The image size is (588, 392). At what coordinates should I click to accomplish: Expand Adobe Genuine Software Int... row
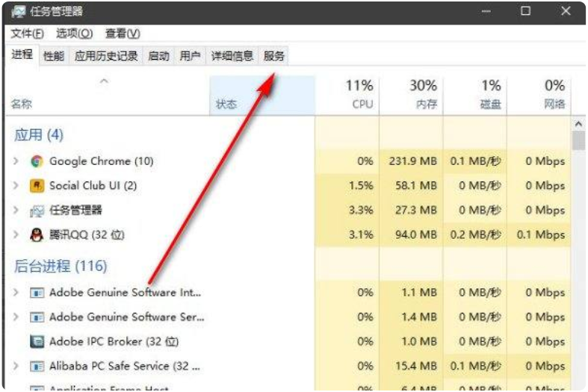click(16, 292)
